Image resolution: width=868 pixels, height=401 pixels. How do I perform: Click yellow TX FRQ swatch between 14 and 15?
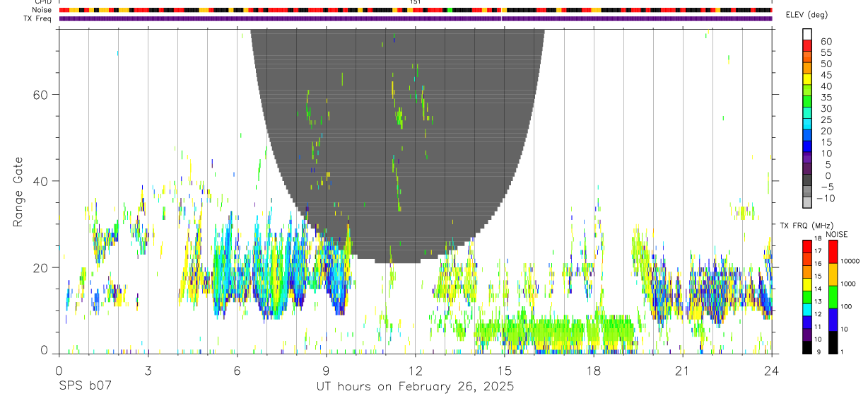pyautogui.click(x=807, y=284)
